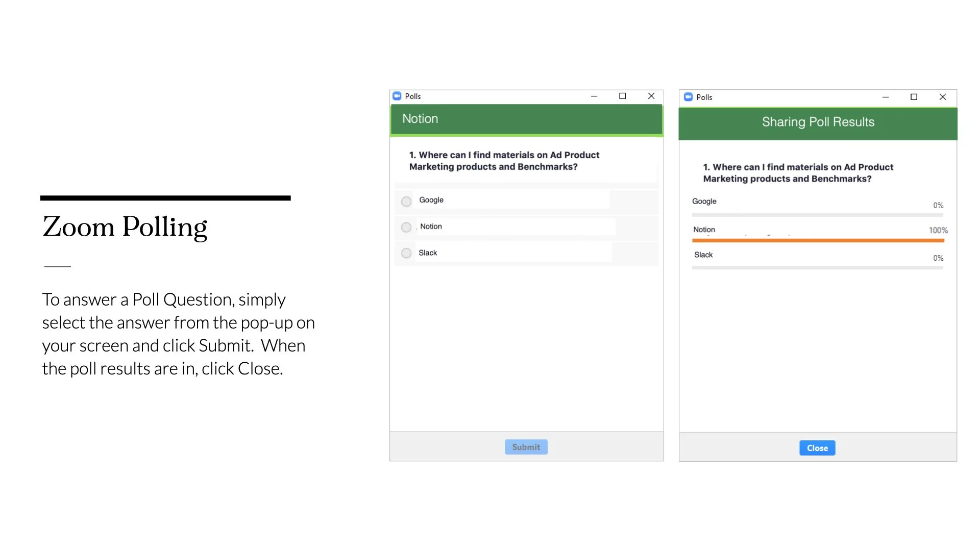Click the maximize icon on second Polls window
The image size is (980, 551).
(914, 97)
